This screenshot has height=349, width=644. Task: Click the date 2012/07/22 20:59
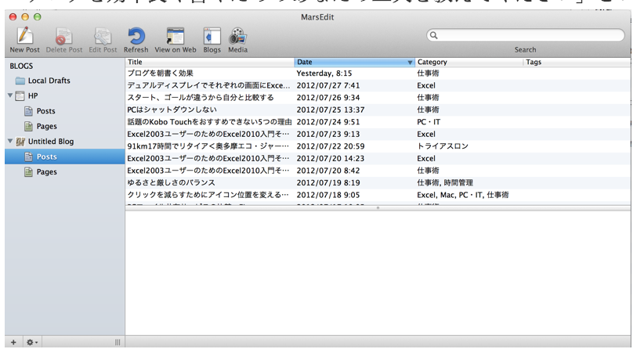pyautogui.click(x=331, y=146)
